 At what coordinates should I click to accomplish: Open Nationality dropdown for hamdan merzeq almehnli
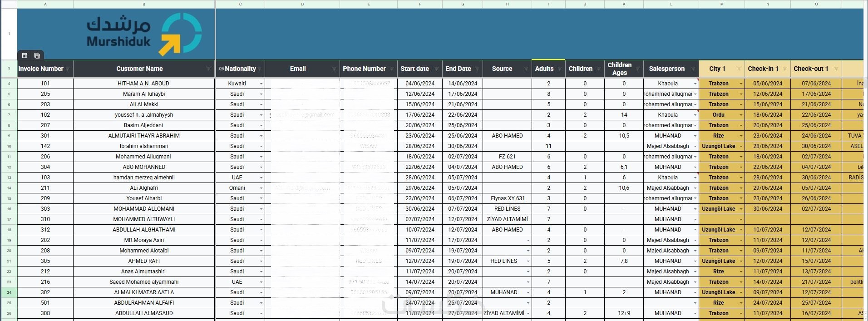pos(261,178)
